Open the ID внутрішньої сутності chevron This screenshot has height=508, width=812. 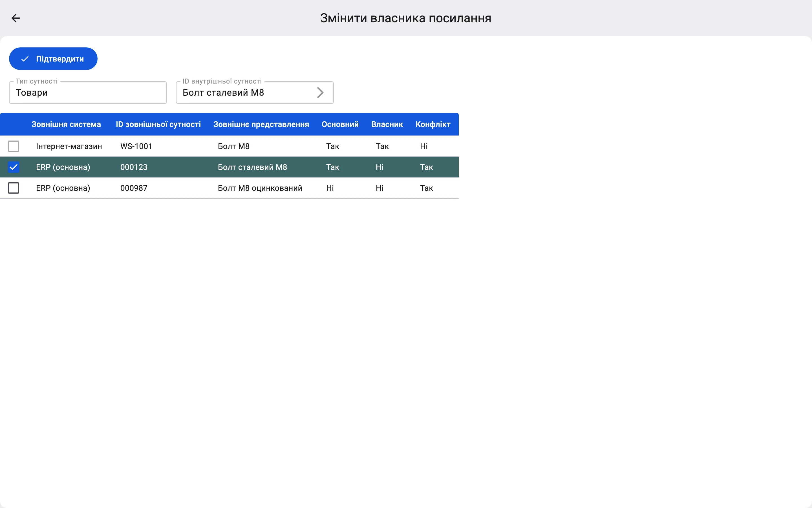[320, 92]
